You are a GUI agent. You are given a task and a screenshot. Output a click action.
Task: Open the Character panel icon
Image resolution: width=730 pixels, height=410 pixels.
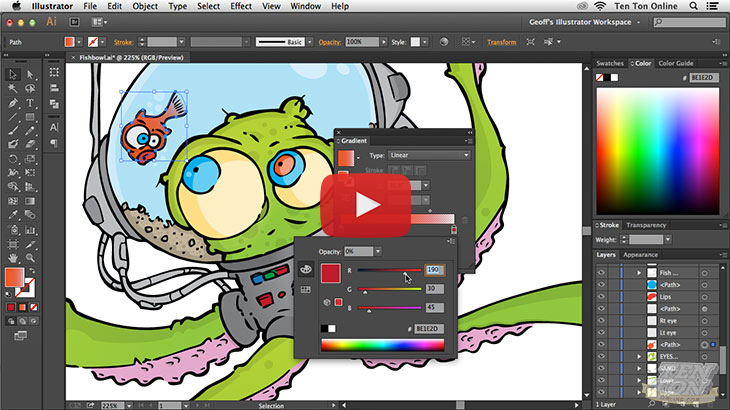tap(54, 127)
